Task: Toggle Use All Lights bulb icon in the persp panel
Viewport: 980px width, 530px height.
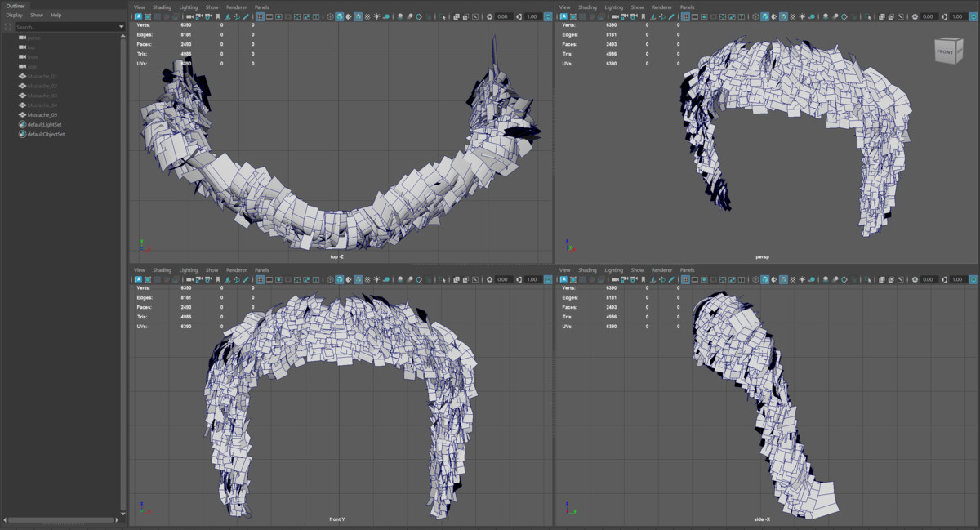Action: pos(802,16)
